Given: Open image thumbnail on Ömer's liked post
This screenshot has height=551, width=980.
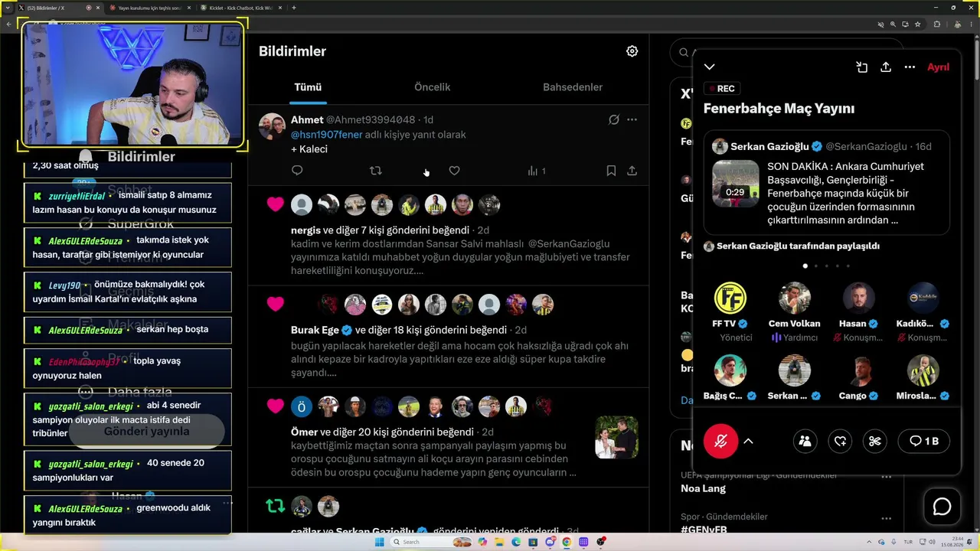Looking at the screenshot, I should (616, 437).
